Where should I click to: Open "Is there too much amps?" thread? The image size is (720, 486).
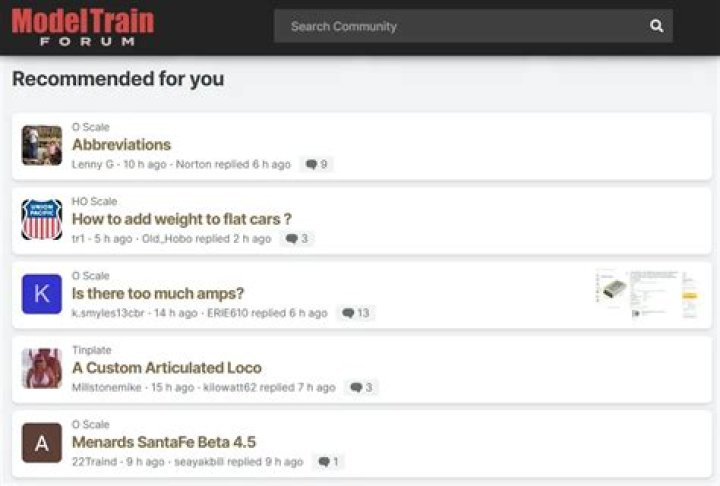(158, 294)
